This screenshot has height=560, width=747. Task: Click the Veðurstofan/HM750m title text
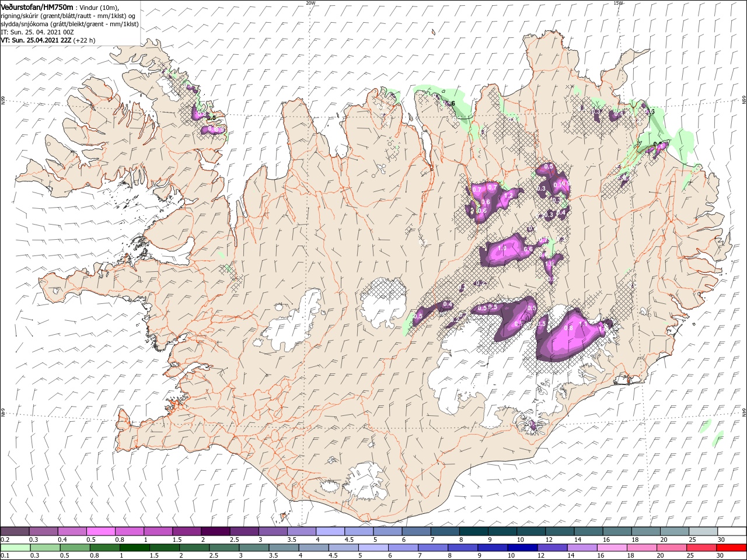pos(37,7)
